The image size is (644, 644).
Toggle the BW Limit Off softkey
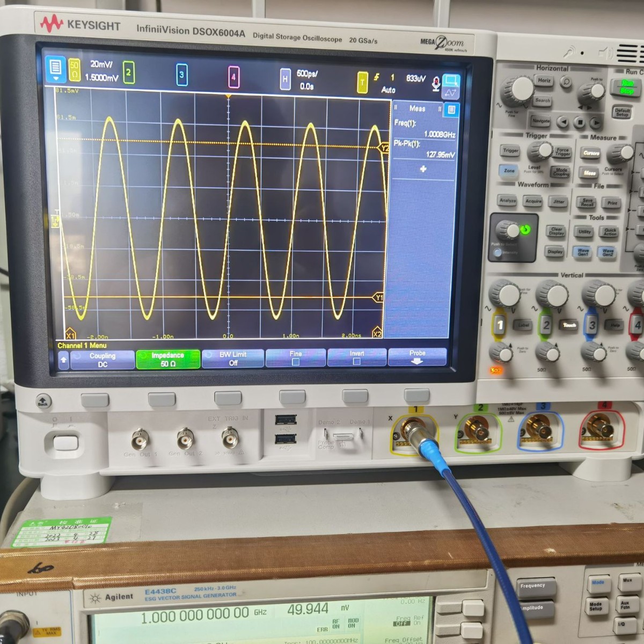tap(233, 358)
